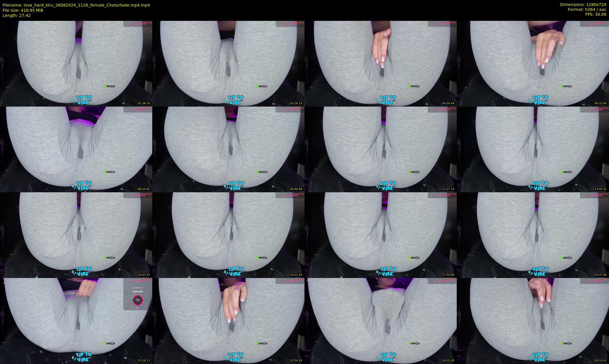Open the thumbnail marked 11:27.15

pos(380,149)
